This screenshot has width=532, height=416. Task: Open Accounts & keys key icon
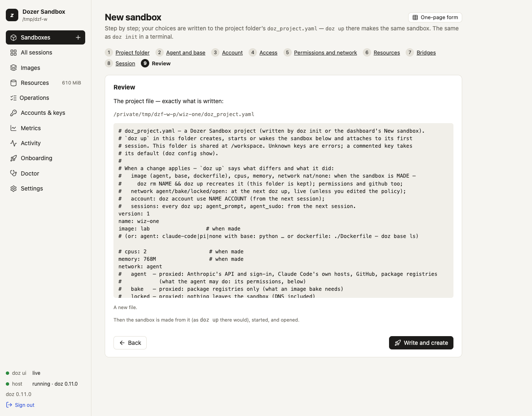pyautogui.click(x=13, y=113)
